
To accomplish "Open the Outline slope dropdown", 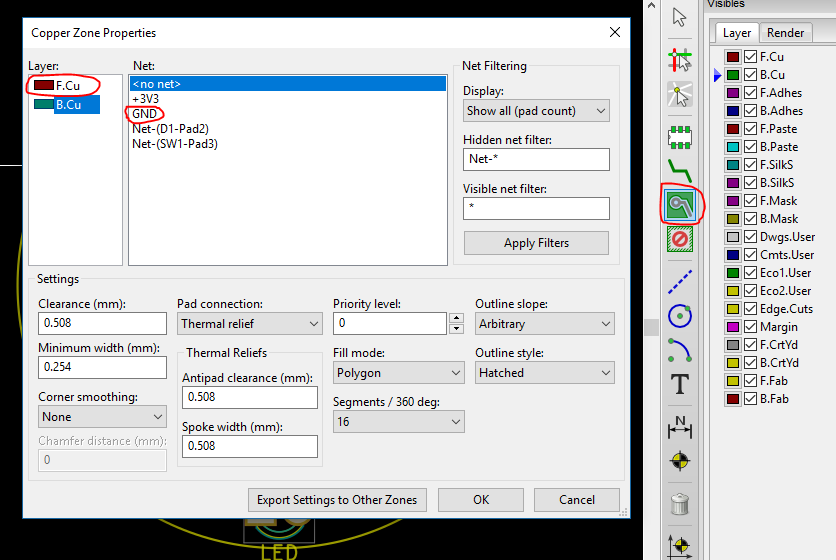I will 544,324.
